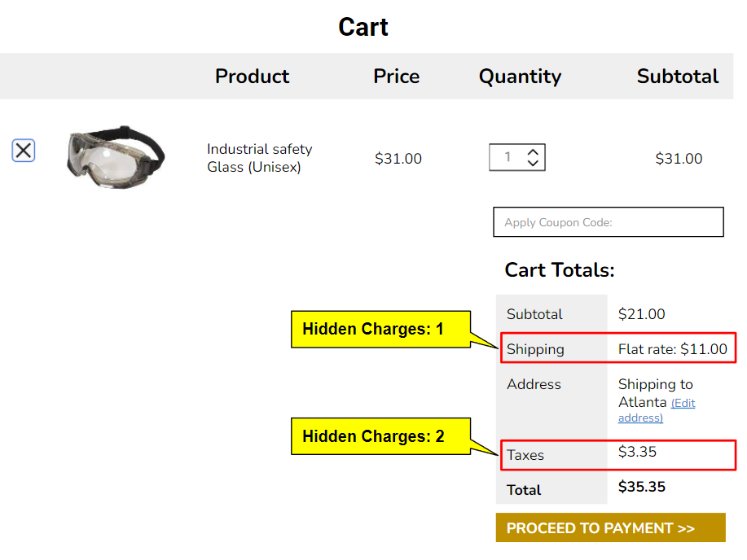
Task: Remove the safety glasses from cart
Action: point(23,150)
